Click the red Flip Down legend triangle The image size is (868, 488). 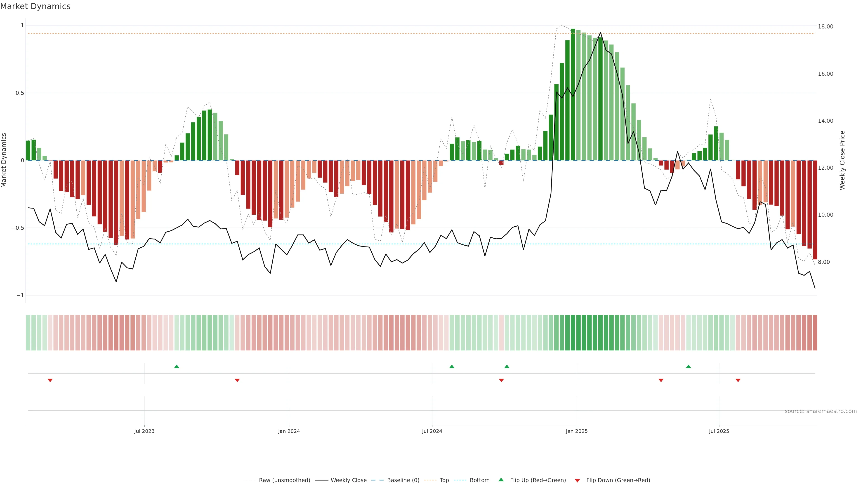(577, 480)
